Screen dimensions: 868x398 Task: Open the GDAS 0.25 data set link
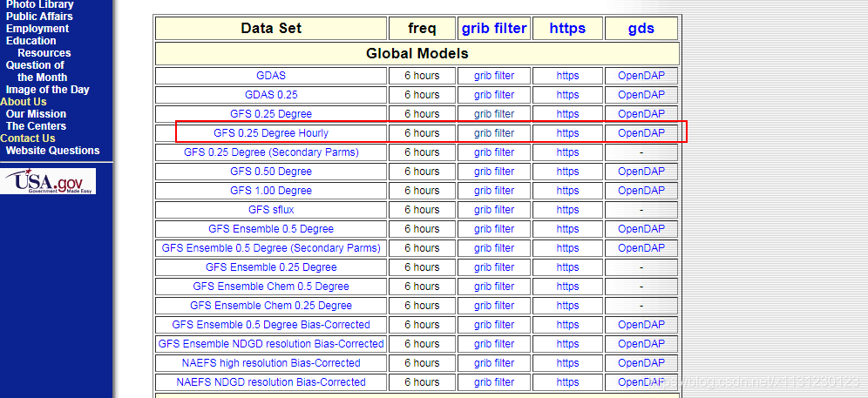(x=271, y=95)
